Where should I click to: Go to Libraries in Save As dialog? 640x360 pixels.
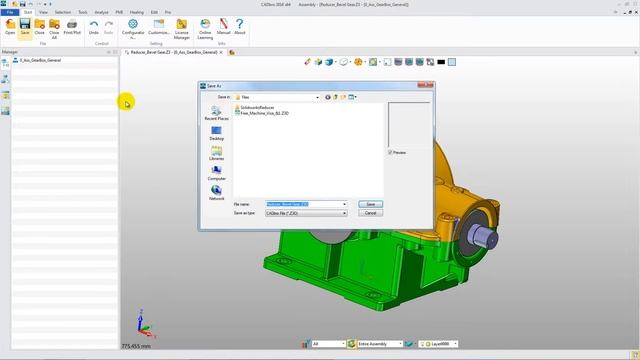pyautogui.click(x=216, y=153)
